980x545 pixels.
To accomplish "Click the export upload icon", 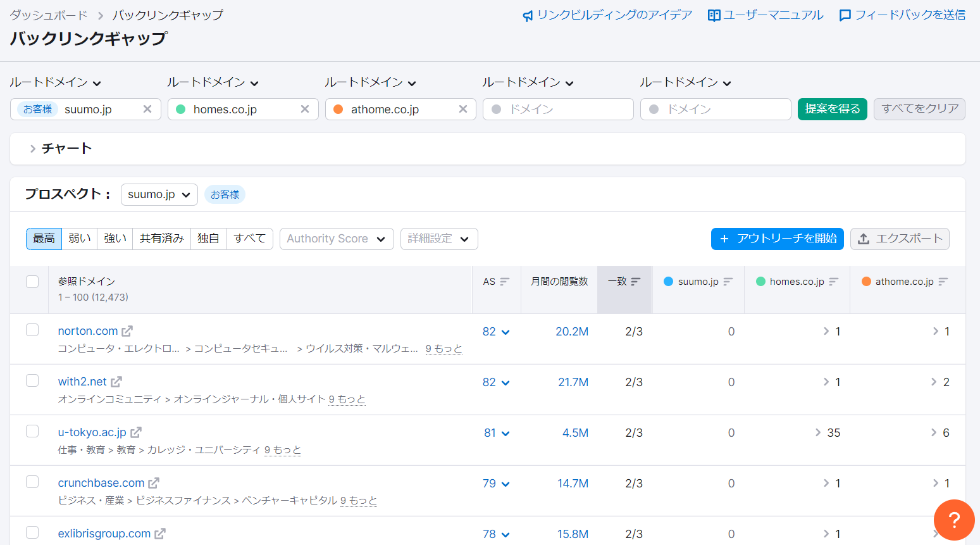I will click(864, 239).
